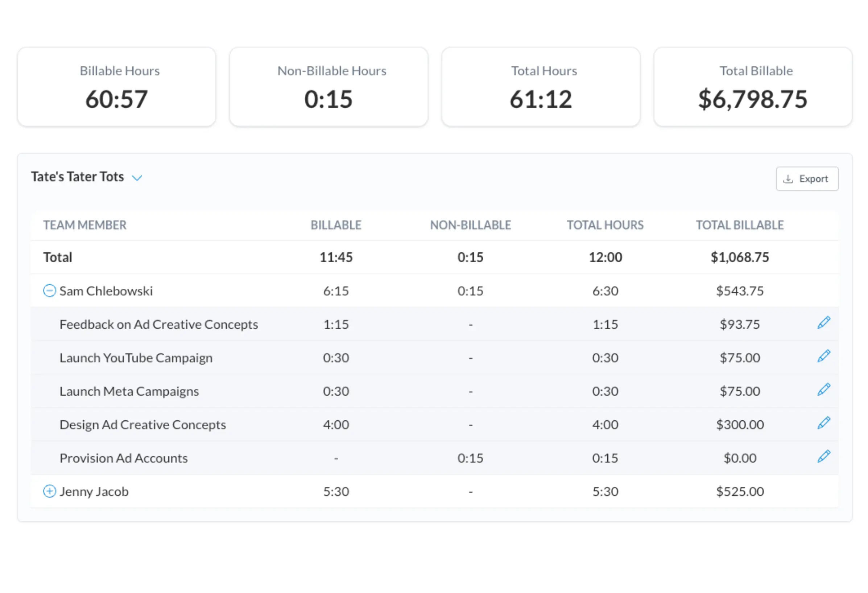The height and width of the screenshot is (593, 868).
Task: Click the Team Member column header
Action: point(85,225)
